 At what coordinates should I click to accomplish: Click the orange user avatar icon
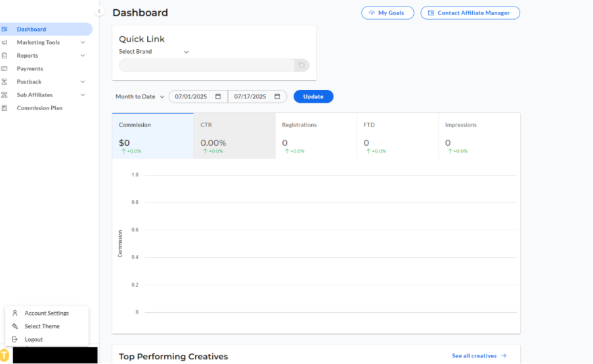[x=5, y=355]
